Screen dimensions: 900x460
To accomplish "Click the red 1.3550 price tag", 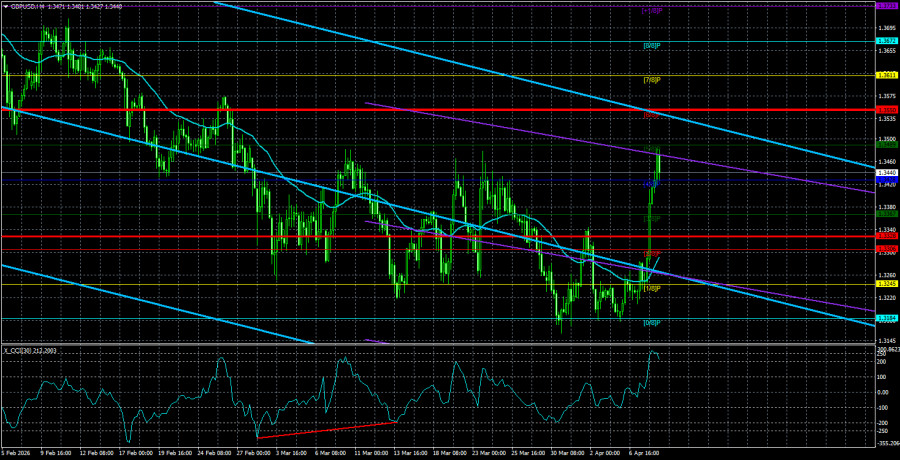I will (887, 109).
